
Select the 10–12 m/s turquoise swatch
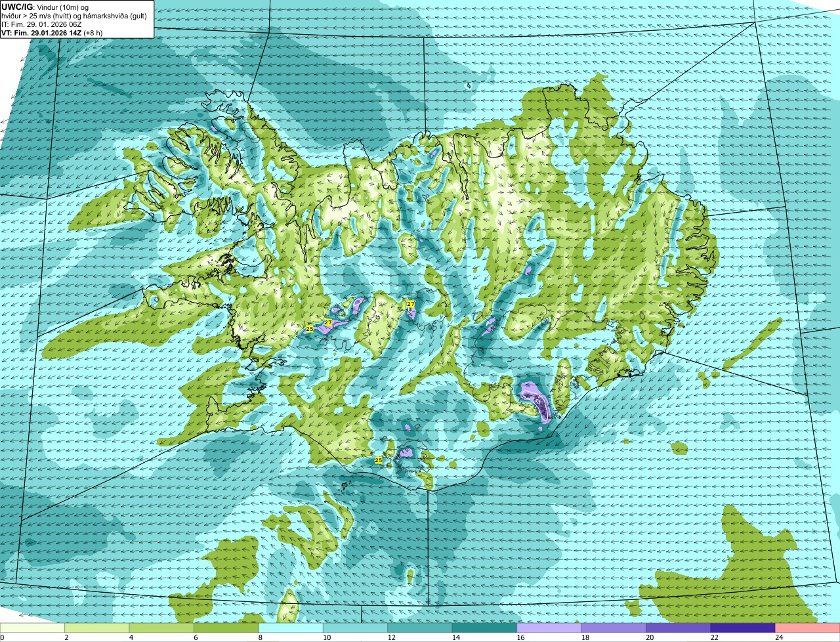356,628
